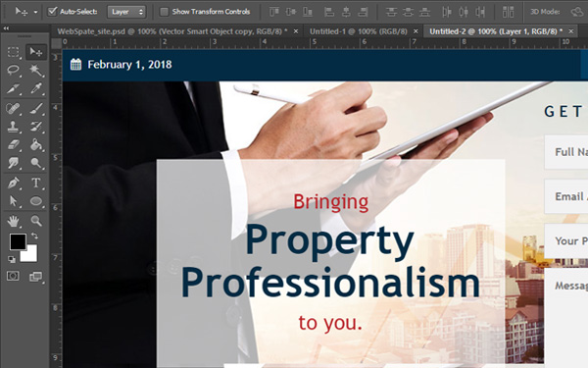Select the Path Selection tool

click(14, 201)
